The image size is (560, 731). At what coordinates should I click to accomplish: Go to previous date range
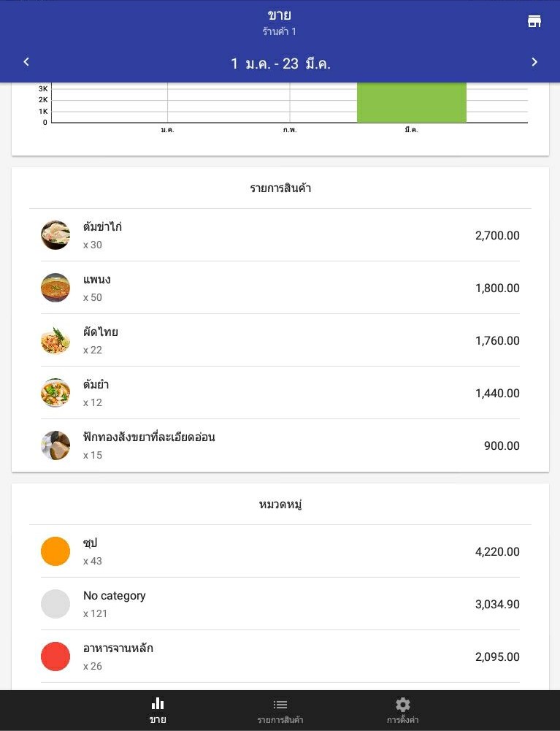[x=26, y=62]
